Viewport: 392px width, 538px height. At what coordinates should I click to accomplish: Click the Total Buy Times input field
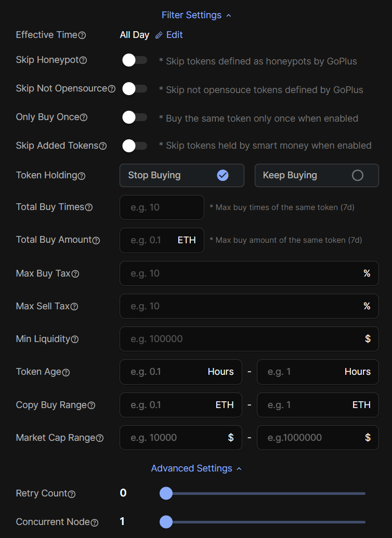coord(162,207)
